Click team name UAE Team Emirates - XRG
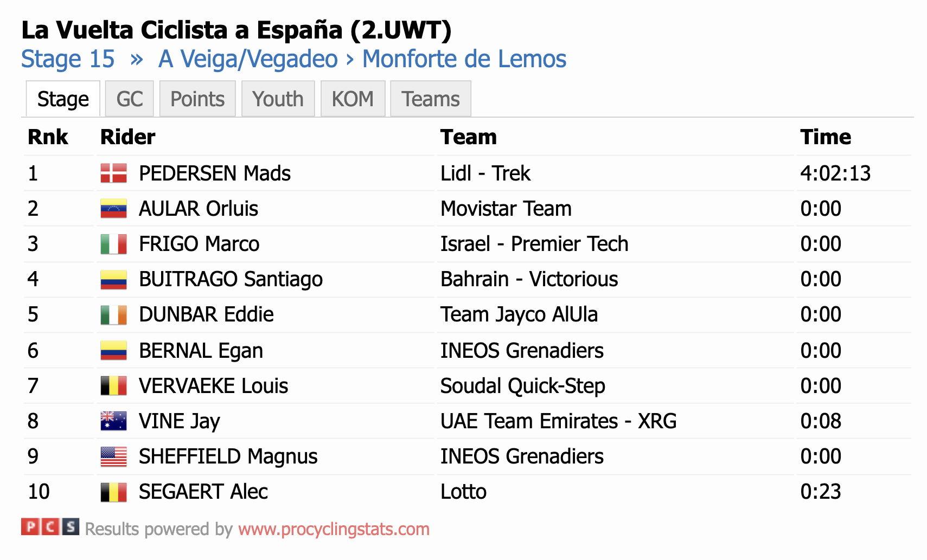 click(558, 421)
